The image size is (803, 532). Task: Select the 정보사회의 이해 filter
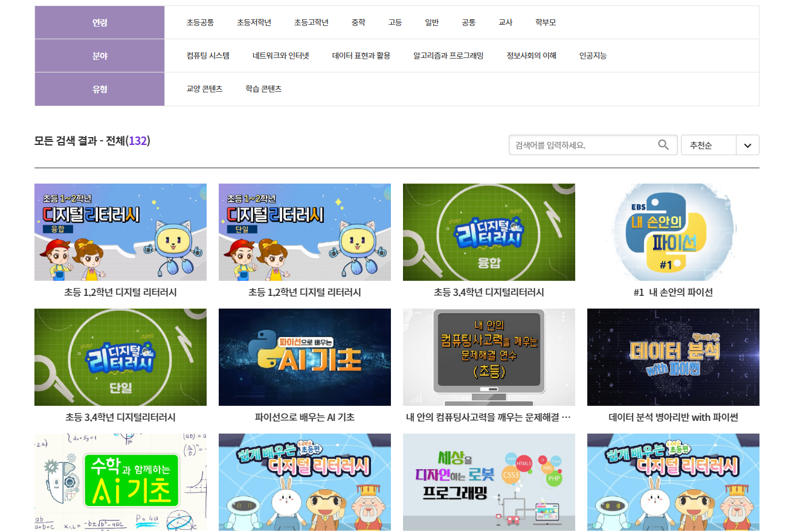pos(530,55)
